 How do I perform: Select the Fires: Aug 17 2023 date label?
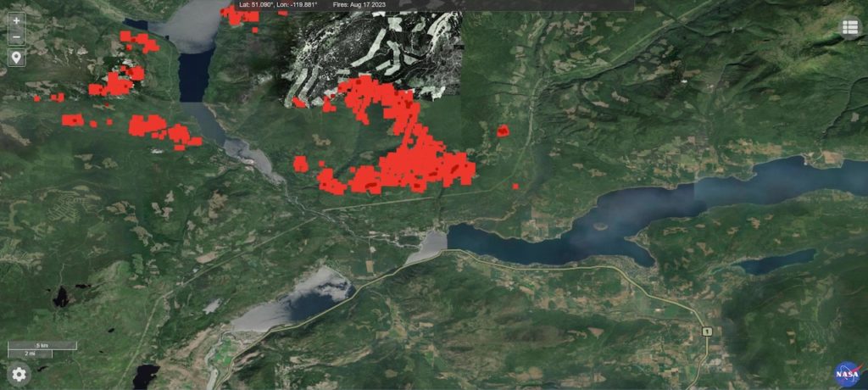[359, 4]
